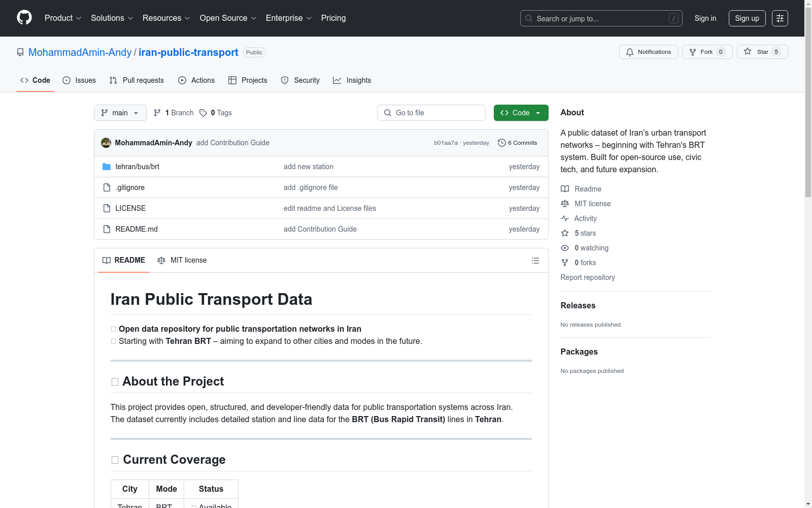Switch to the Issues tab
Viewport: 812px width, 508px height.
click(79, 80)
